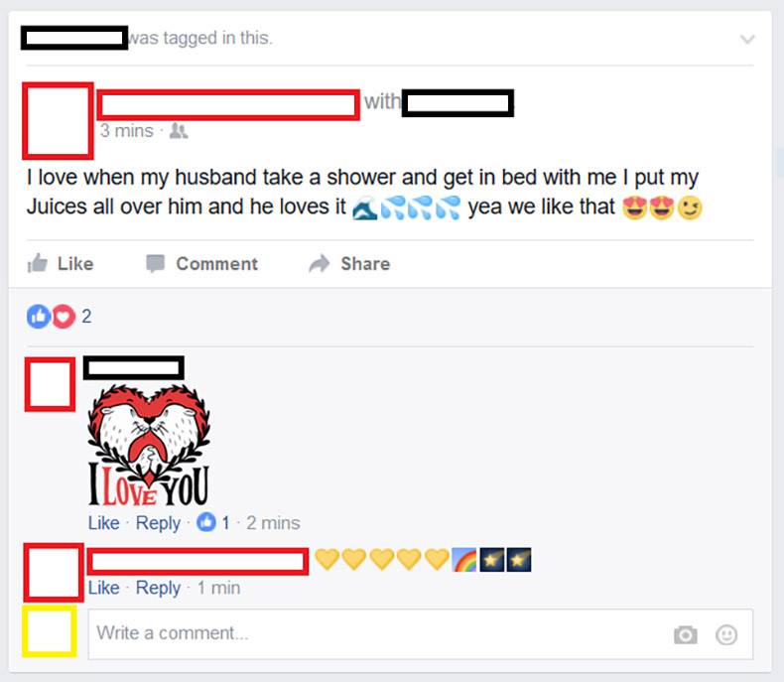Click Like on the yellow hearts comment
The width and height of the screenshot is (784, 682).
[x=104, y=588]
